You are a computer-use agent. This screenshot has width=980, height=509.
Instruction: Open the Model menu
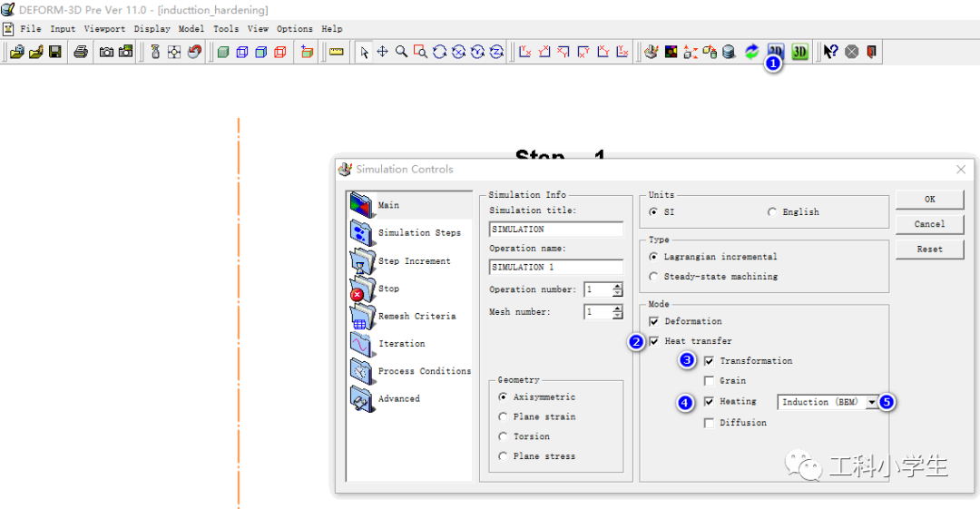pyautogui.click(x=191, y=29)
